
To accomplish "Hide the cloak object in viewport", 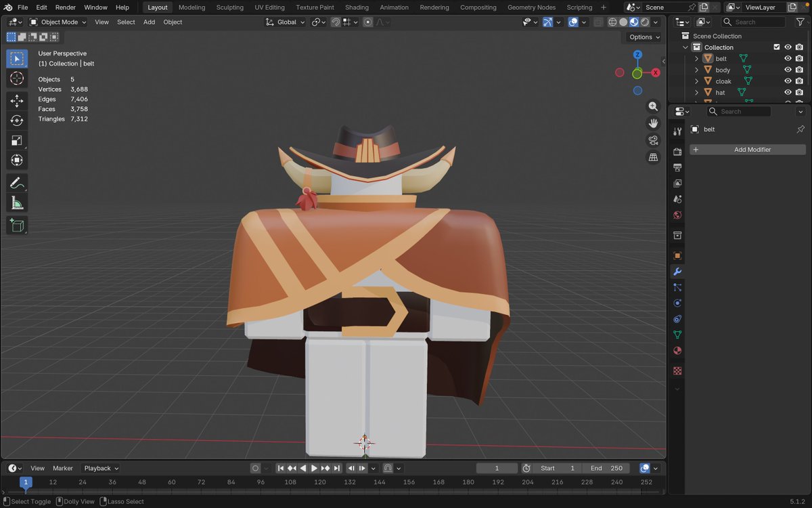I will (x=788, y=81).
